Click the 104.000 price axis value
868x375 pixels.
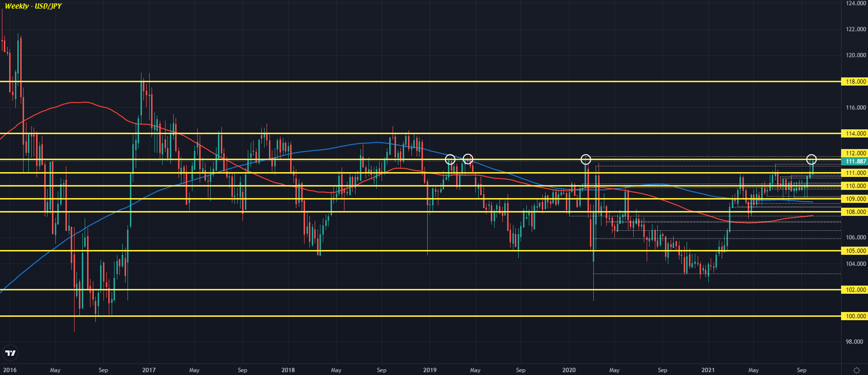click(856, 264)
